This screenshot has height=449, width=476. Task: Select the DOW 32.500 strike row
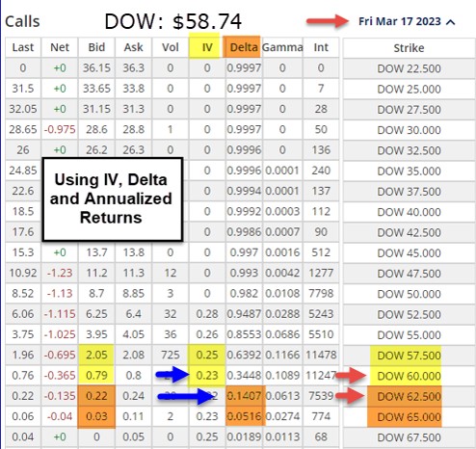pos(409,150)
